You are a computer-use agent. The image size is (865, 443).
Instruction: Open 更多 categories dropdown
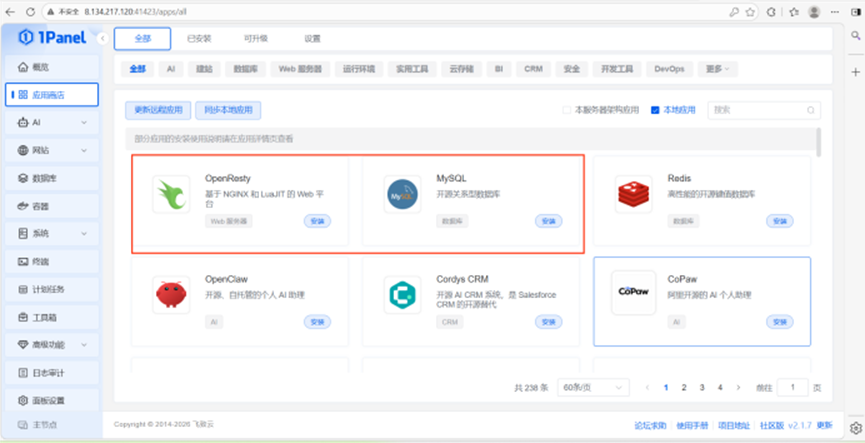tap(718, 69)
